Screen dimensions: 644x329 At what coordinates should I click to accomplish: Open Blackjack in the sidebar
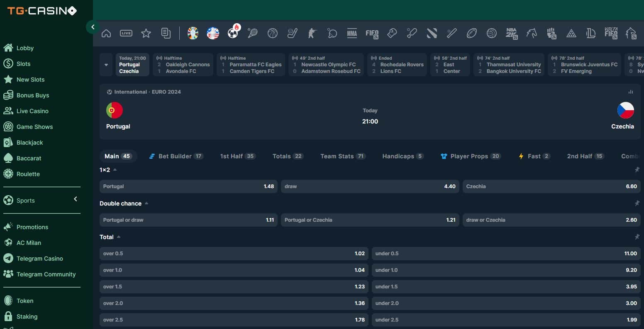point(23,143)
